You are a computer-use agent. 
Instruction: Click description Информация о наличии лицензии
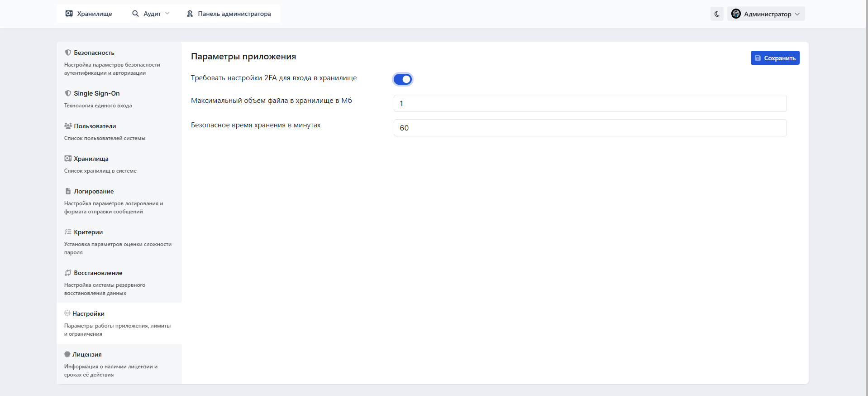[x=111, y=371]
